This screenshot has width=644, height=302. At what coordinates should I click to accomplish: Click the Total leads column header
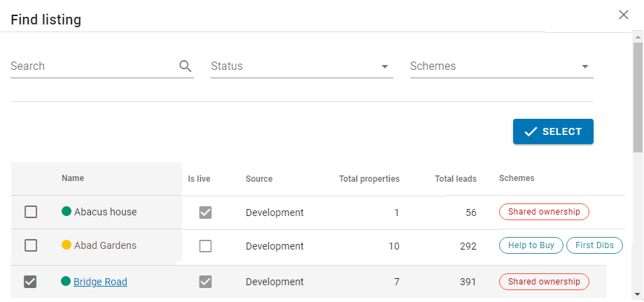coord(456,179)
